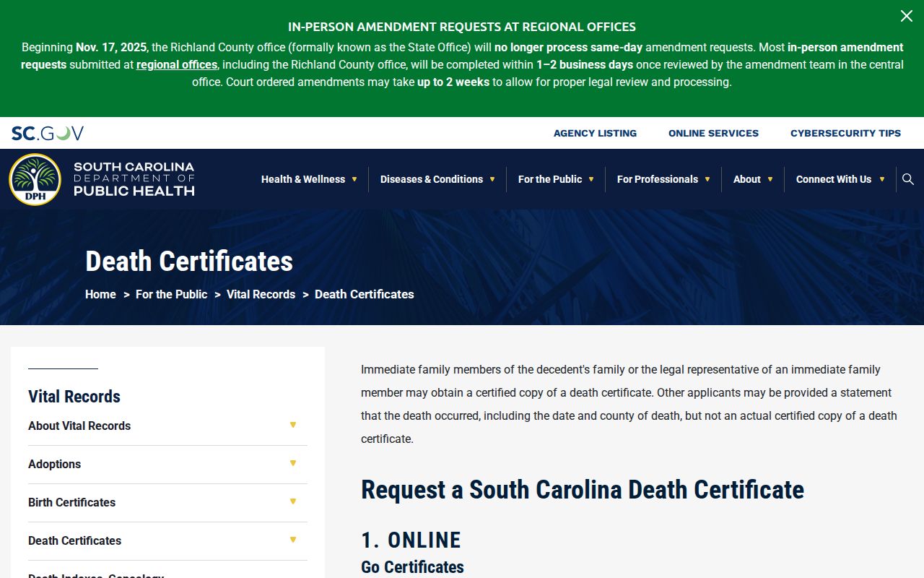This screenshot has height=578, width=924.
Task: Open Connect With Us menu
Action: click(x=834, y=179)
